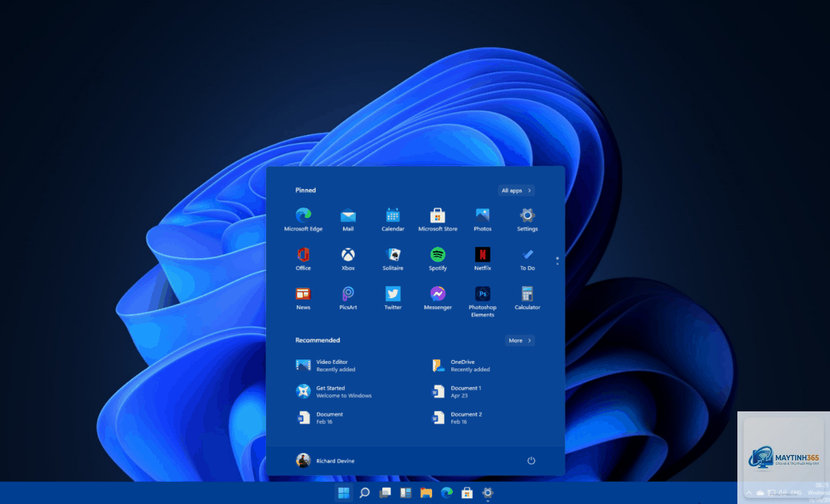This screenshot has height=504, width=830.
Task: Launch Netflix
Action: [482, 259]
